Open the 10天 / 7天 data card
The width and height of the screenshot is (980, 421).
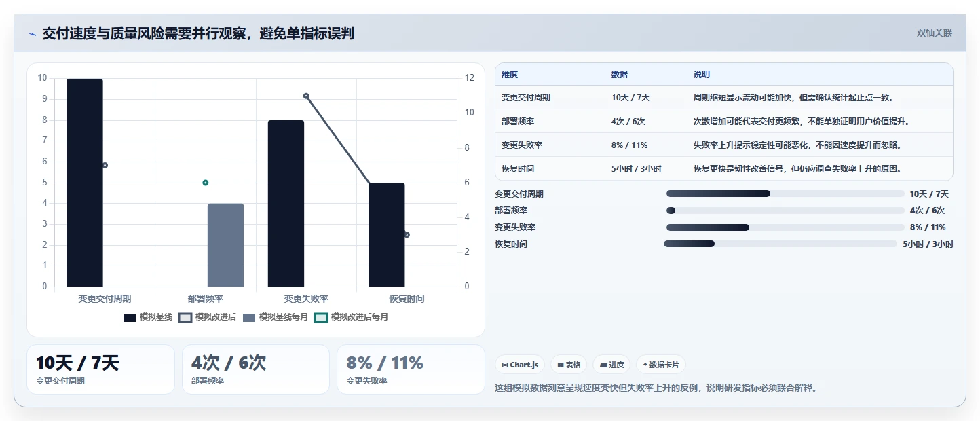pyautogui.click(x=100, y=369)
